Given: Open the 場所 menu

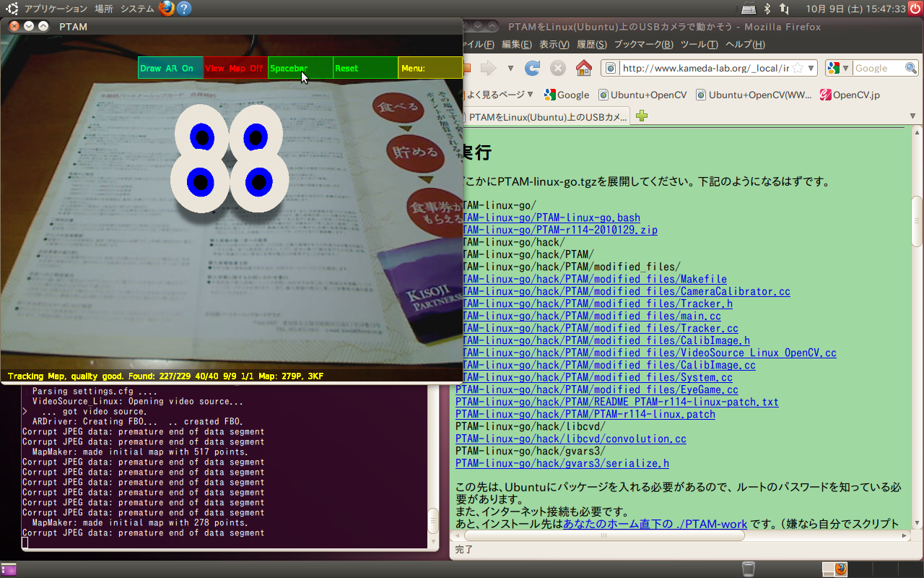Looking at the screenshot, I should click(104, 9).
